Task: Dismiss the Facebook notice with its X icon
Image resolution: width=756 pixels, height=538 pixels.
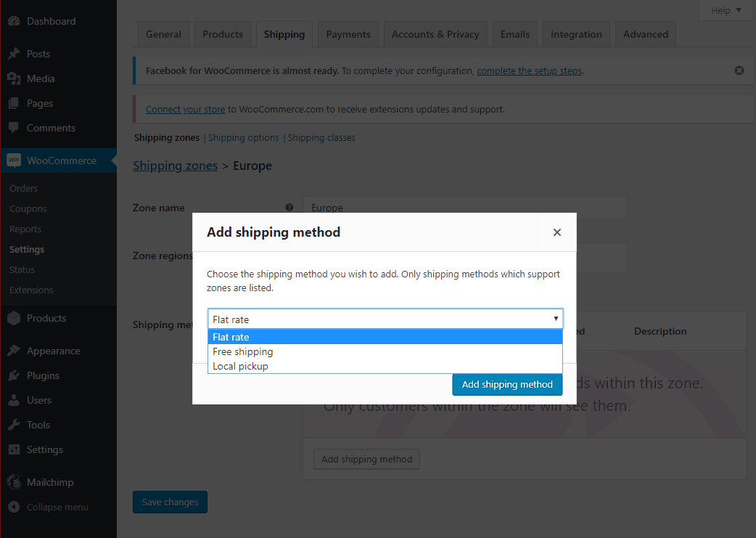Action: tap(739, 70)
